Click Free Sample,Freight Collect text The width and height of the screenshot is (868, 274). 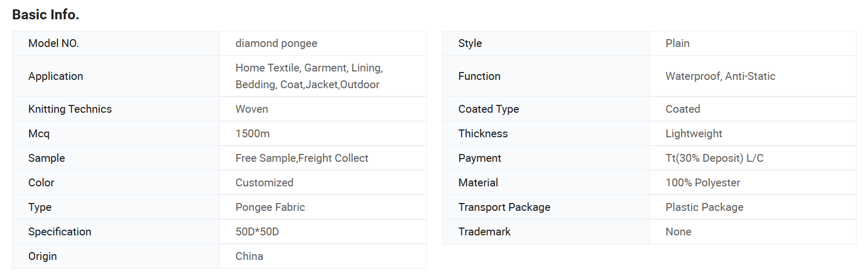tap(302, 158)
